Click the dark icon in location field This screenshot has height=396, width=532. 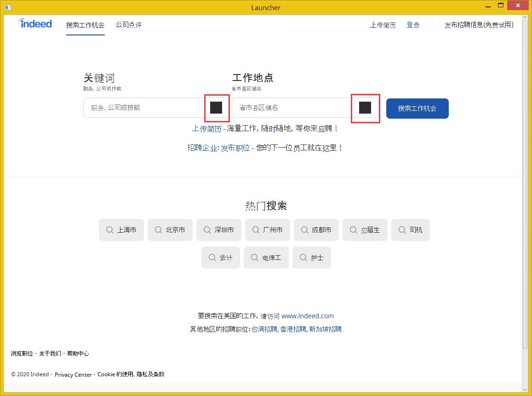click(365, 108)
